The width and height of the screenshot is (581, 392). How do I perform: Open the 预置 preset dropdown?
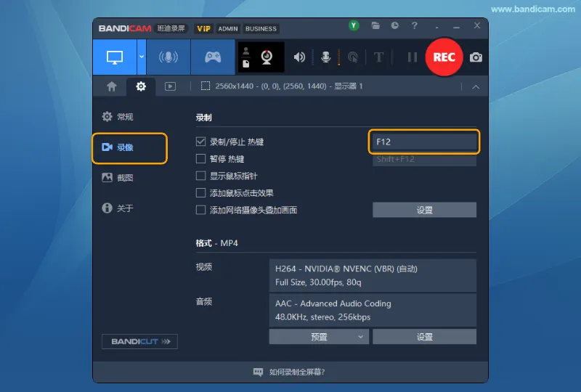pyautogui.click(x=319, y=337)
